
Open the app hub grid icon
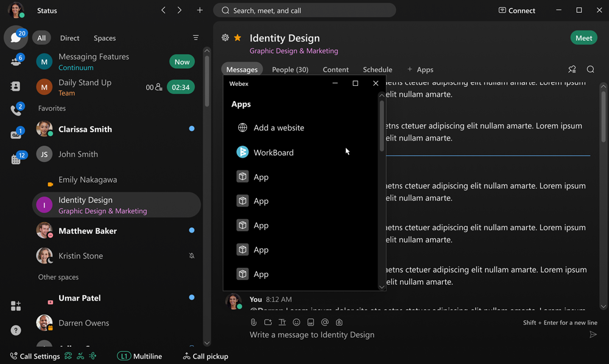[x=16, y=306]
